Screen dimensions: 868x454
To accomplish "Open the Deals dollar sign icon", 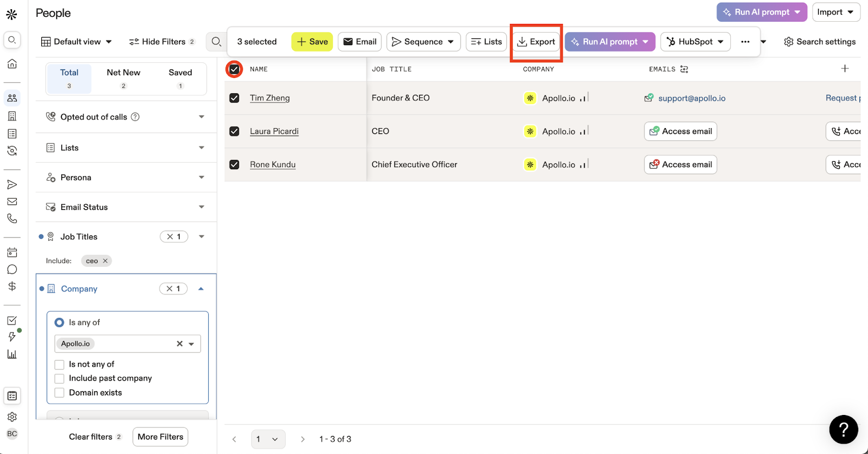I will point(12,286).
